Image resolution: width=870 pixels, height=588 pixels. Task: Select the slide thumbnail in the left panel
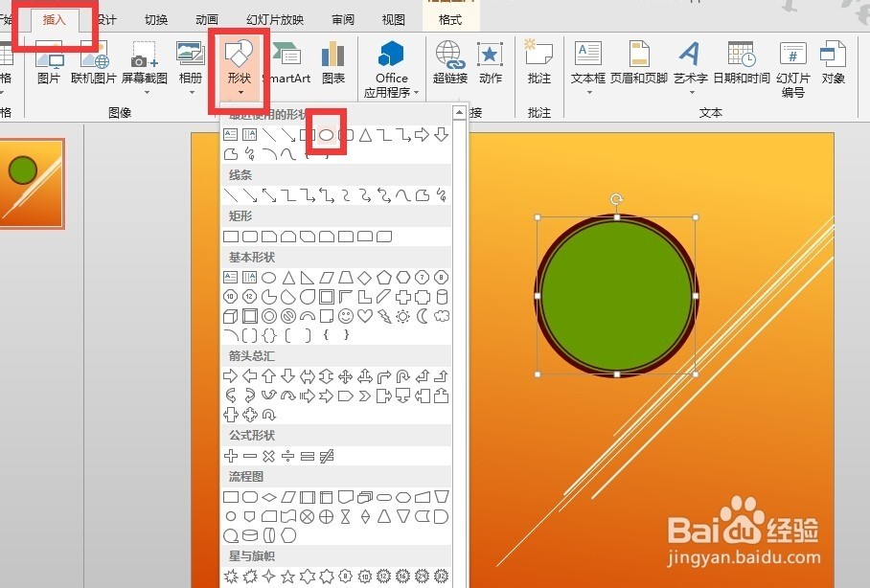[33, 184]
